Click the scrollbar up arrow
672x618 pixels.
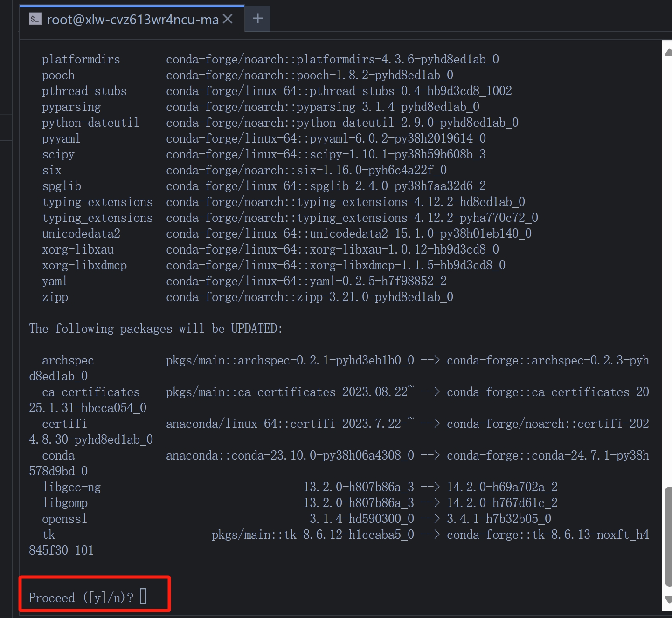click(x=668, y=52)
